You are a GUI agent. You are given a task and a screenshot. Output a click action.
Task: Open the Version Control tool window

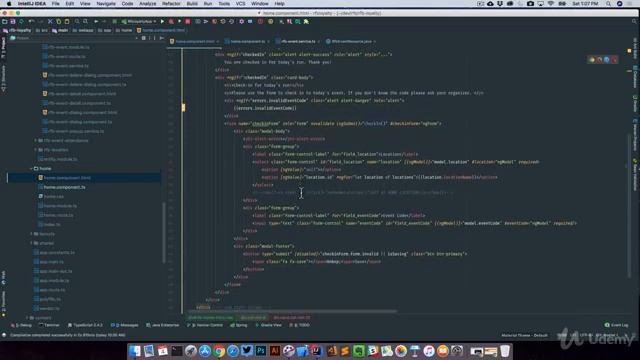(205, 325)
